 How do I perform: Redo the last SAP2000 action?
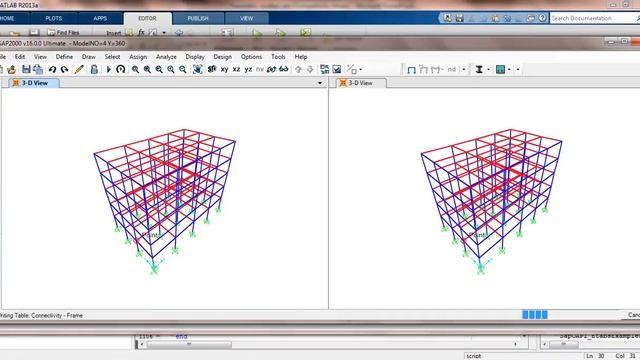[64, 69]
